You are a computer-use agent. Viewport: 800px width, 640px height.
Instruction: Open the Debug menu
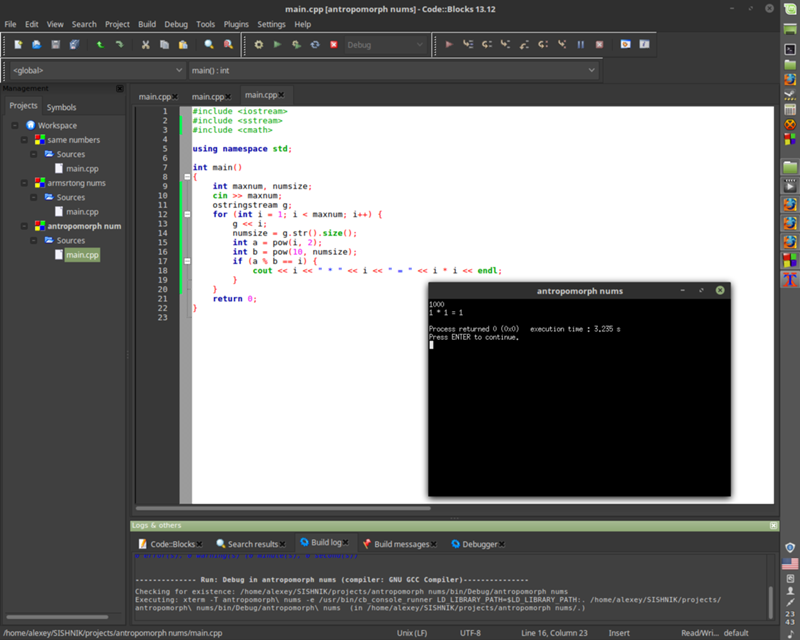[x=176, y=24]
